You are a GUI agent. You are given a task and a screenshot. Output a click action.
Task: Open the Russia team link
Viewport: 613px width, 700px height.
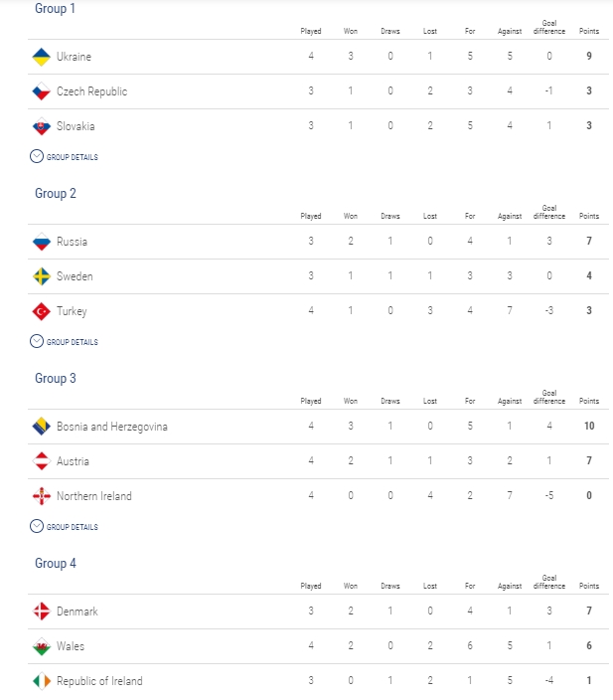click(x=72, y=242)
